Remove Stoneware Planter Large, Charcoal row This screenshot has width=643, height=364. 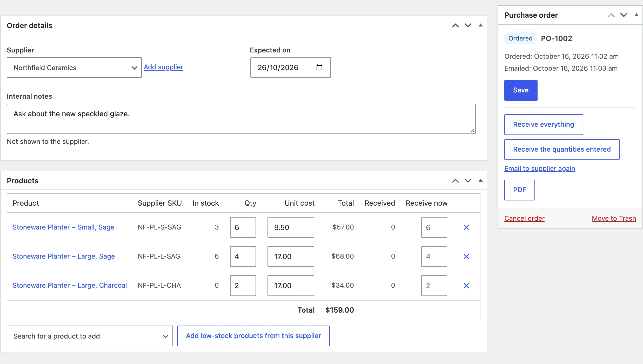coord(466,286)
